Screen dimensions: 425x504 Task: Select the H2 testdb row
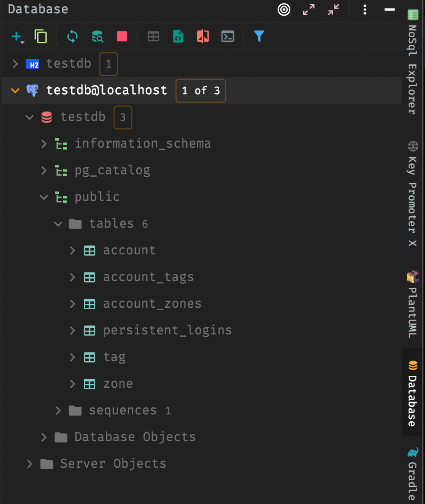(202, 64)
